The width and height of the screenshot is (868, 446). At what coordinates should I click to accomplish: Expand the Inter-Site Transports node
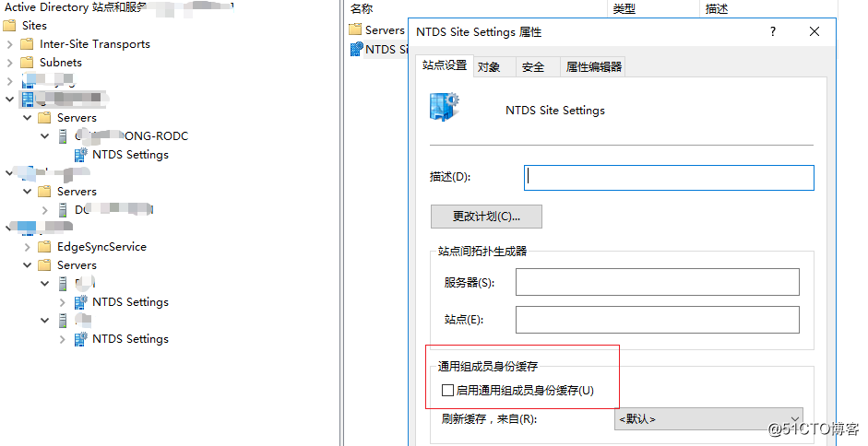[x=9, y=44]
